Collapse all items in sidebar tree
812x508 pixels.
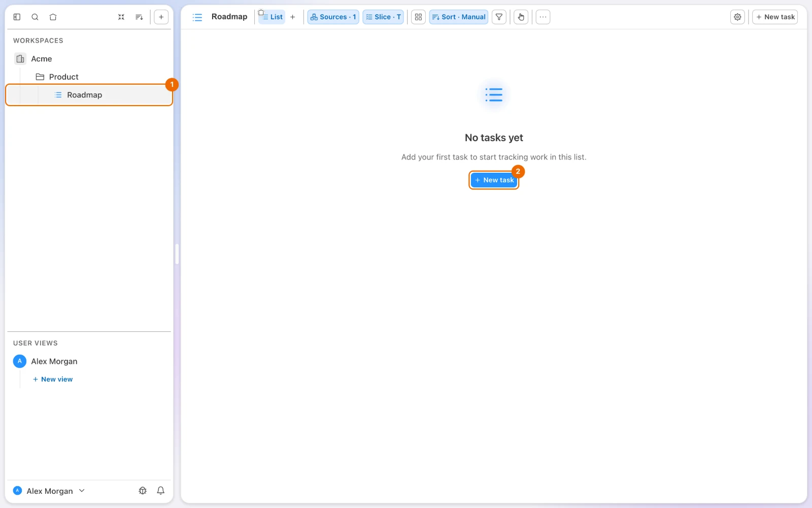tap(121, 17)
